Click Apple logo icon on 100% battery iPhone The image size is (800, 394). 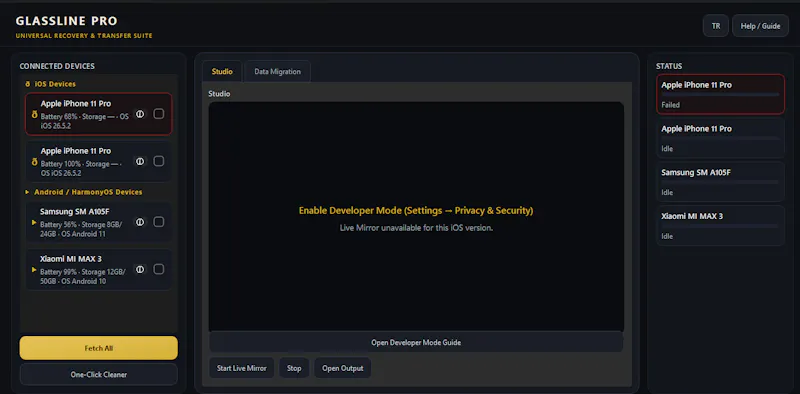(35, 163)
